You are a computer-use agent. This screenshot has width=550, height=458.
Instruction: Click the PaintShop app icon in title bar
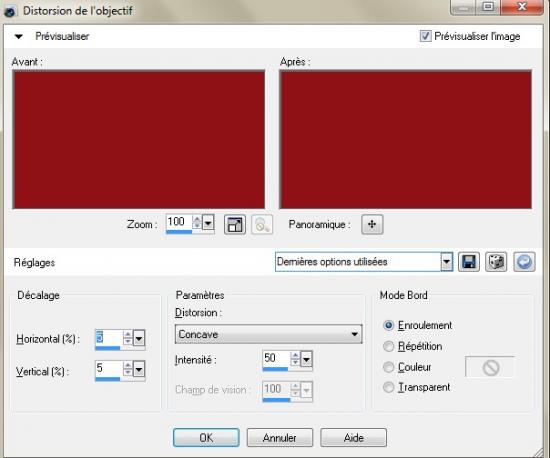(x=10, y=11)
